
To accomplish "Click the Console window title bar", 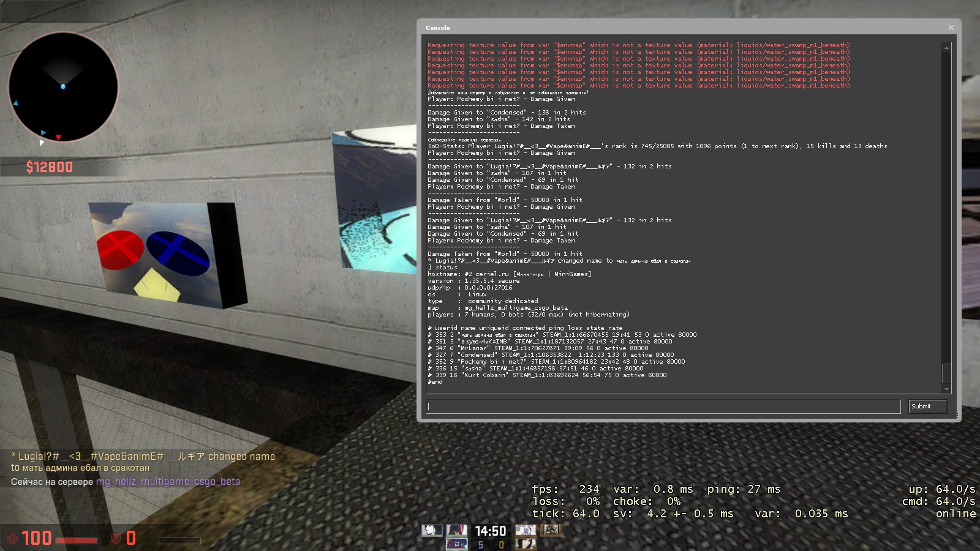I will (674, 28).
